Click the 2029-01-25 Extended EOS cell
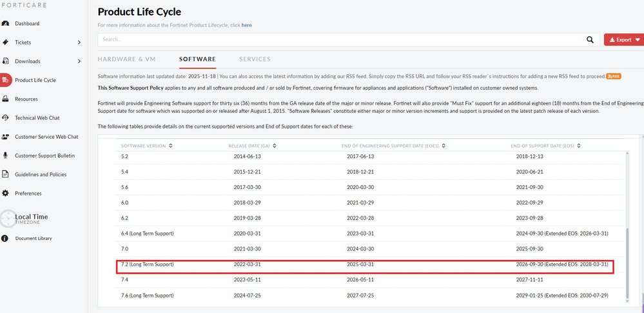Image resolution: width=644 pixels, height=313 pixels. click(562, 296)
